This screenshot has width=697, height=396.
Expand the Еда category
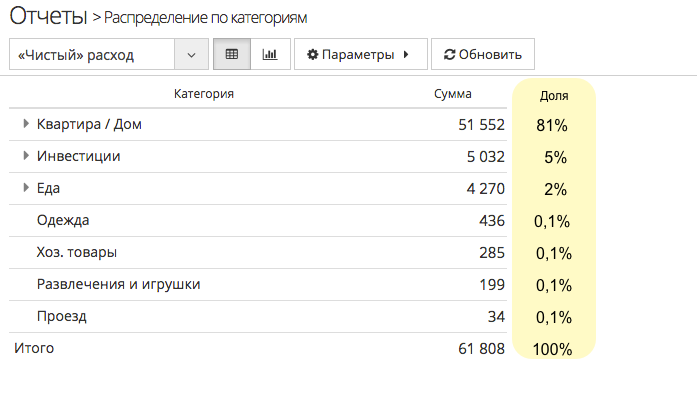26,188
